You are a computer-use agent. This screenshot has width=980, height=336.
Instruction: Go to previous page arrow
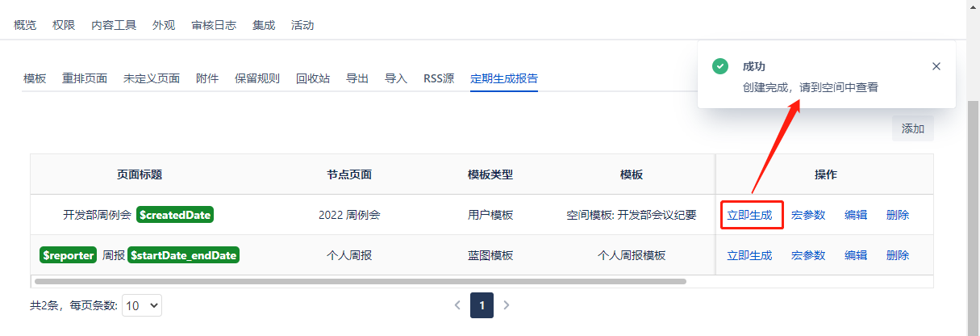pyautogui.click(x=457, y=305)
